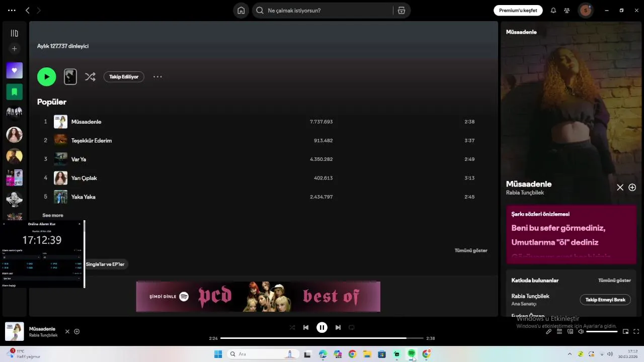The height and width of the screenshot is (362, 644).
Task: Seek using the song progress bar
Action: 322,338
